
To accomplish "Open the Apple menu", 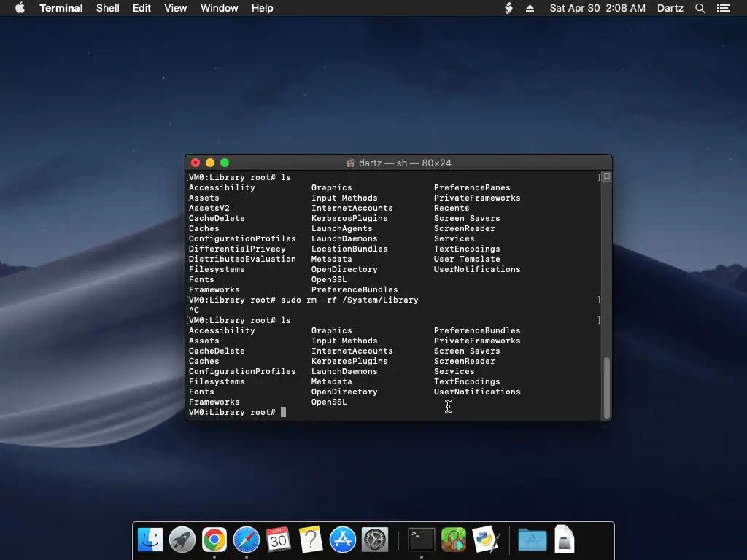I will tap(20, 8).
